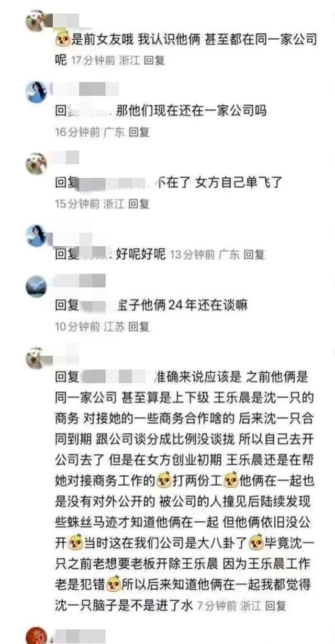This screenshot has height=644, width=335.
Task: Reply to the 16分钟前 广东 comment
Action: tap(139, 132)
